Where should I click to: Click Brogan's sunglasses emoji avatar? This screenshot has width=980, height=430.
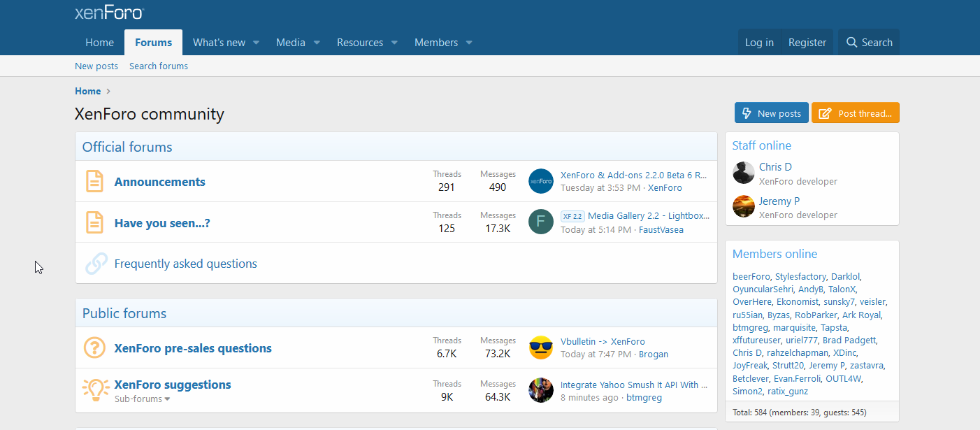pyautogui.click(x=541, y=347)
